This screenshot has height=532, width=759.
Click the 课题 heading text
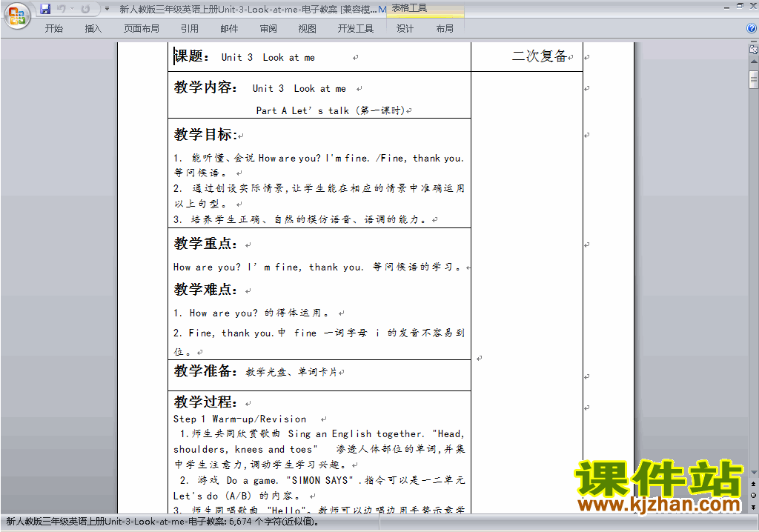(x=191, y=56)
